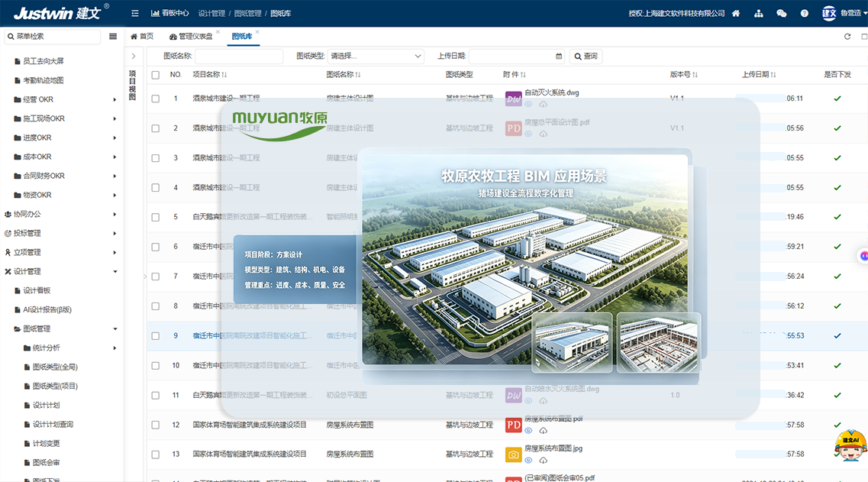This screenshot has width=868, height=482.
Task: Check the checkbox for row 12
Action: 156,425
